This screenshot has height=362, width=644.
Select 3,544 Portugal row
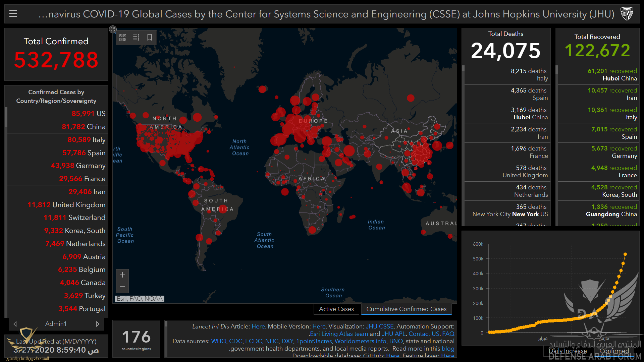tap(57, 309)
